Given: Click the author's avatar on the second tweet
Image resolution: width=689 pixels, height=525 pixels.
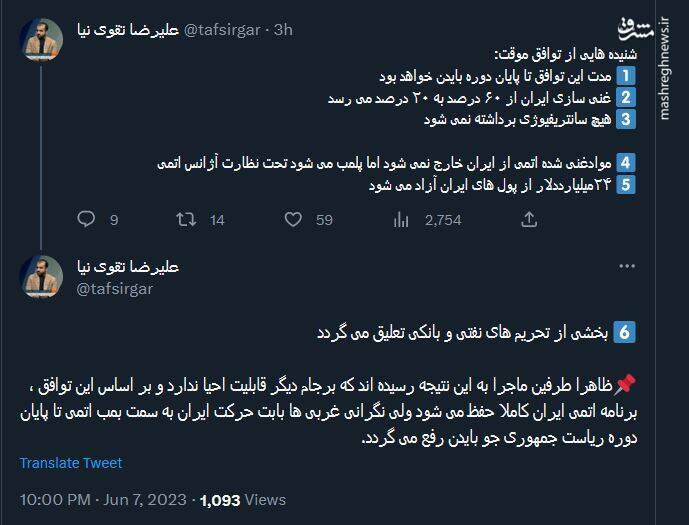Looking at the screenshot, I should 41,277.
